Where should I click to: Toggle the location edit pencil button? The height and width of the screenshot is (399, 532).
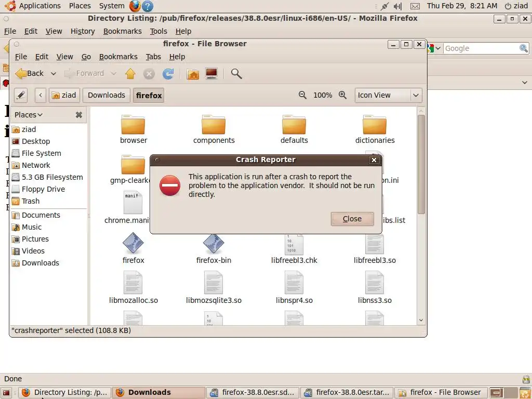[x=21, y=95]
